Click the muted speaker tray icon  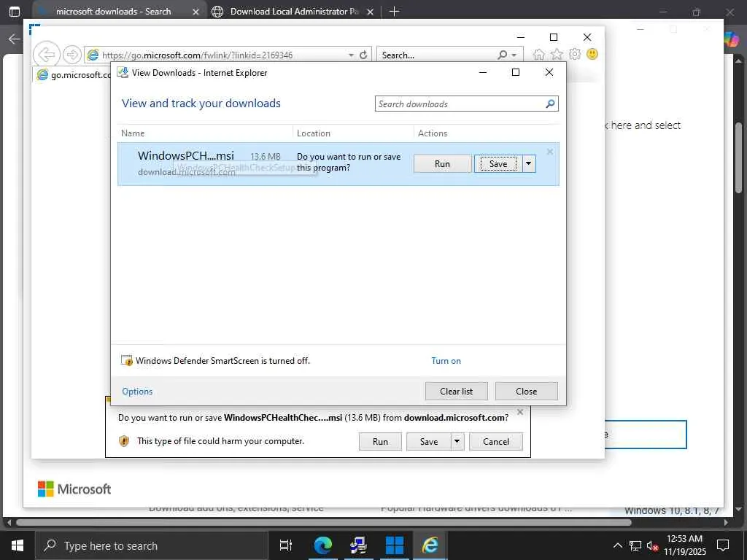coord(652,545)
